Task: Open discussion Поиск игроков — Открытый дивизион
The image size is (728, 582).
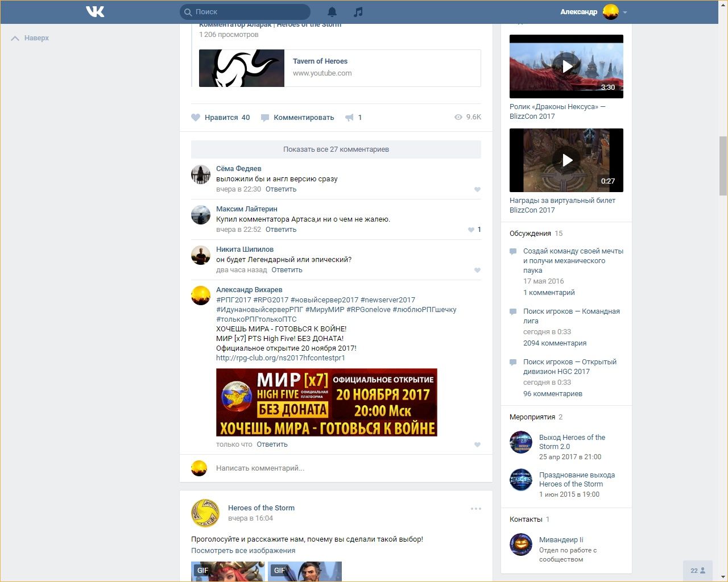Action: (x=570, y=367)
